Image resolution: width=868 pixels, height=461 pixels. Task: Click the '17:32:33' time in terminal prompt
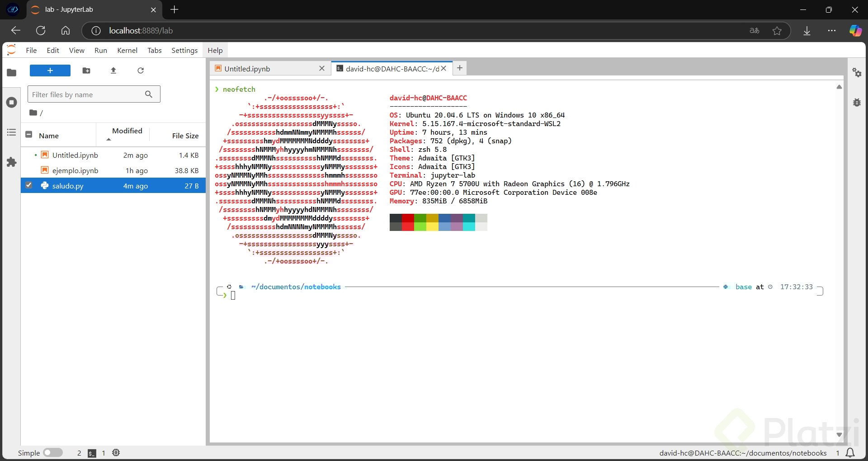797,287
